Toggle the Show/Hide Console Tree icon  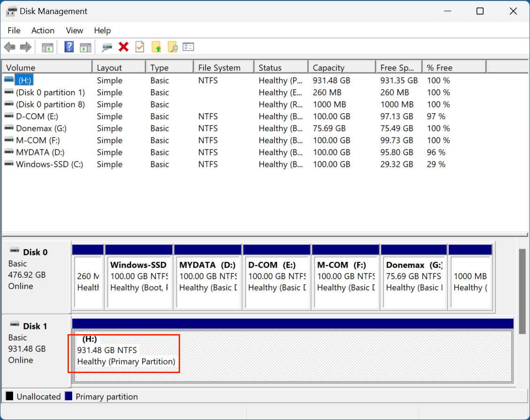click(x=47, y=47)
